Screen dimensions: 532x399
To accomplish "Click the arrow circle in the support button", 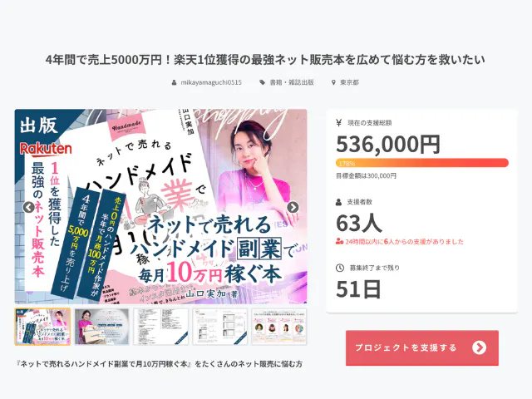I will (479, 347).
